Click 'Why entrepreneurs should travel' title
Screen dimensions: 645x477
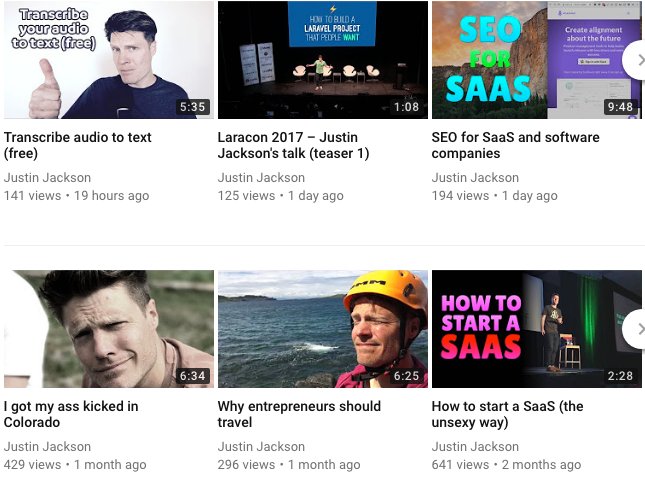299,414
